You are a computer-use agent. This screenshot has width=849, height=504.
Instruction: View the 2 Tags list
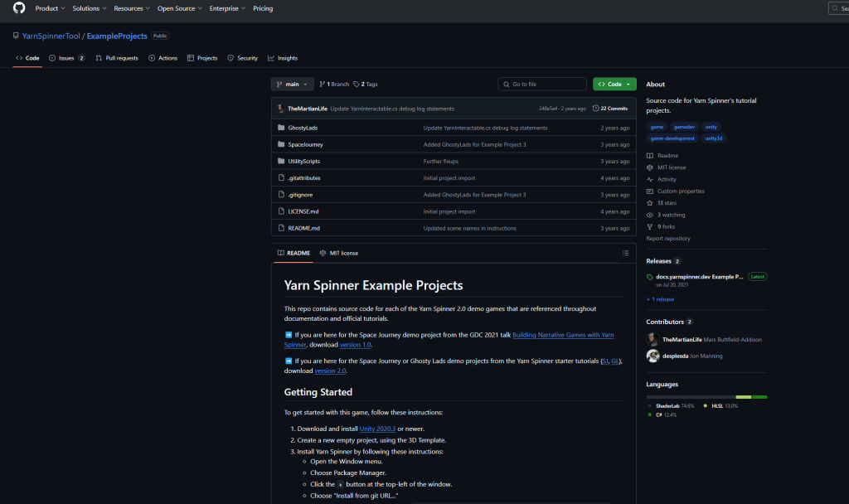click(366, 85)
